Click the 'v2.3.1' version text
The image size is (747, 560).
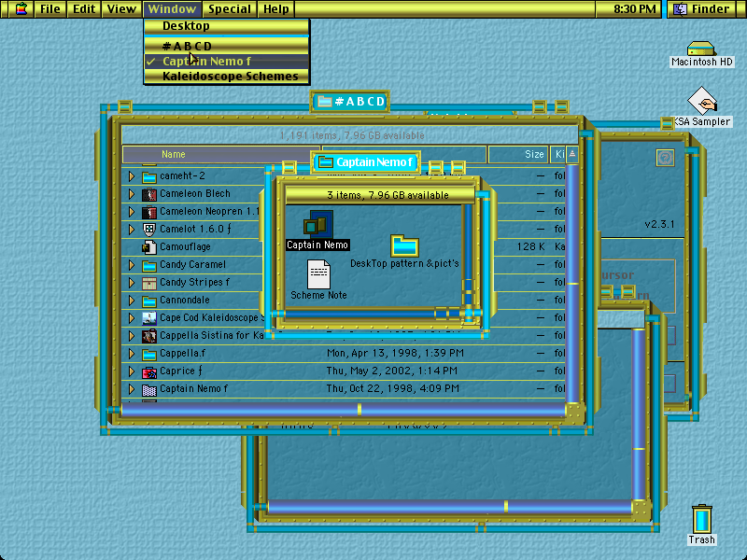659,224
